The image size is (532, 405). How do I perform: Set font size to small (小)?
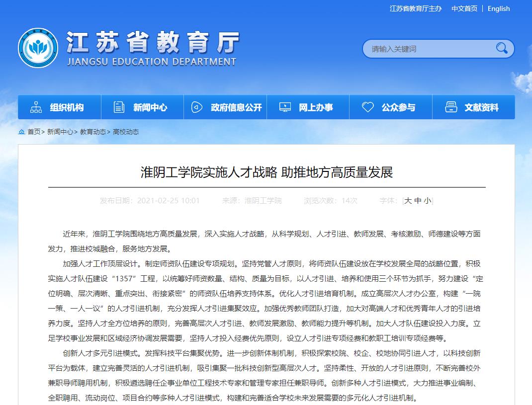(428, 201)
